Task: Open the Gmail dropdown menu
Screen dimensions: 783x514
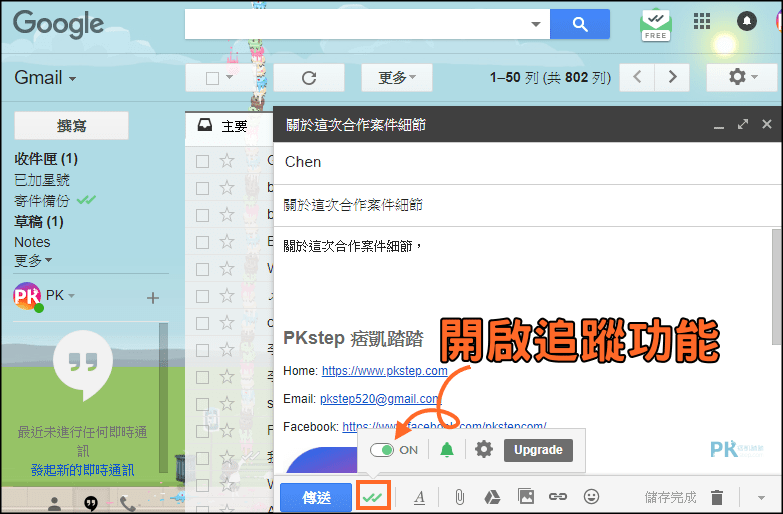Action: (x=45, y=78)
